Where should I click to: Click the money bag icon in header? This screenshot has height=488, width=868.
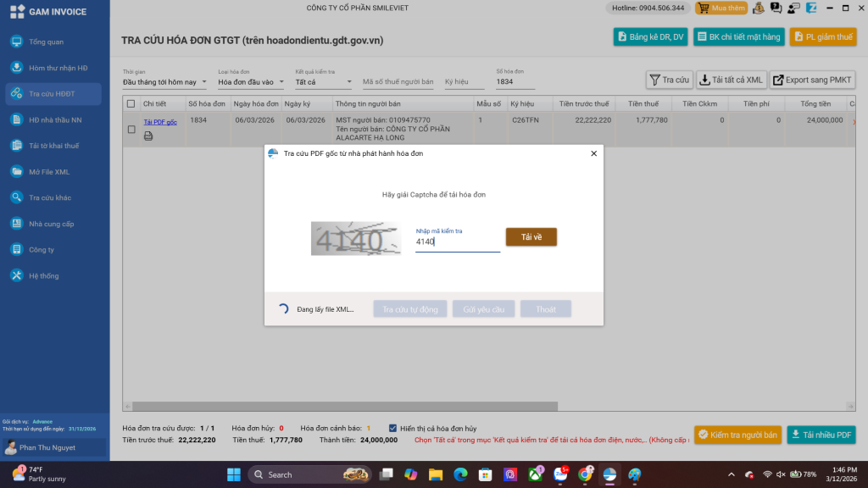point(757,8)
